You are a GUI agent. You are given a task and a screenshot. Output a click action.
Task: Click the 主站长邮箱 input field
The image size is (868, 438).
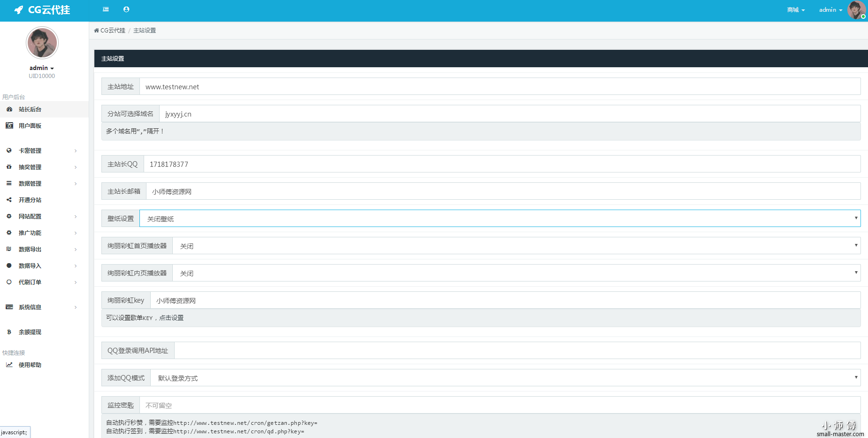[x=503, y=191]
